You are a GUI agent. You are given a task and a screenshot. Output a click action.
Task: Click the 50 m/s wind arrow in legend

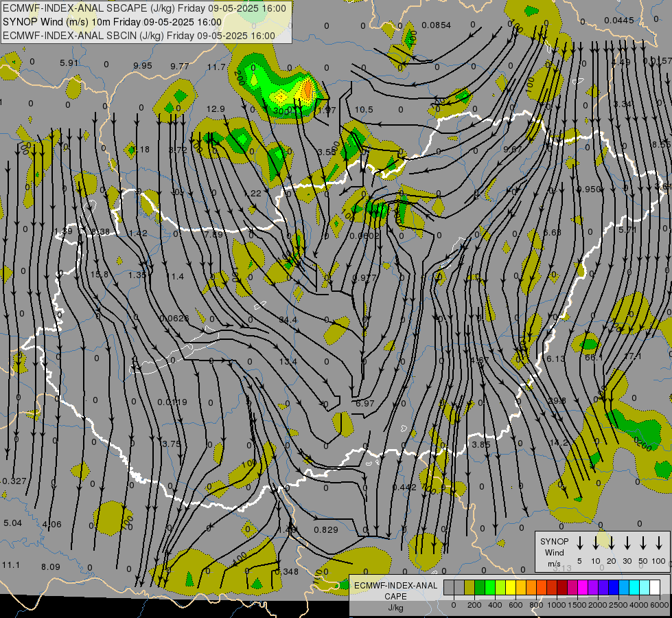click(643, 542)
